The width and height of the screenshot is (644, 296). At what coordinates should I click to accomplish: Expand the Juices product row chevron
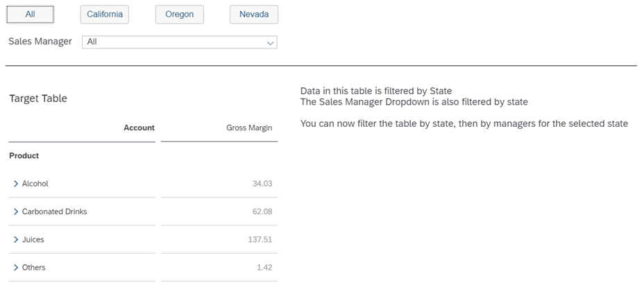click(16, 239)
